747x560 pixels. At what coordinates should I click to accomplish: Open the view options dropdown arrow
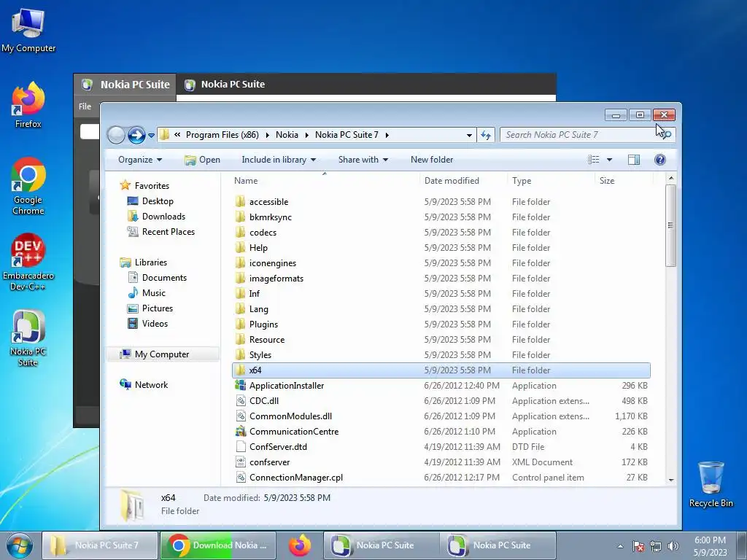[x=609, y=160]
